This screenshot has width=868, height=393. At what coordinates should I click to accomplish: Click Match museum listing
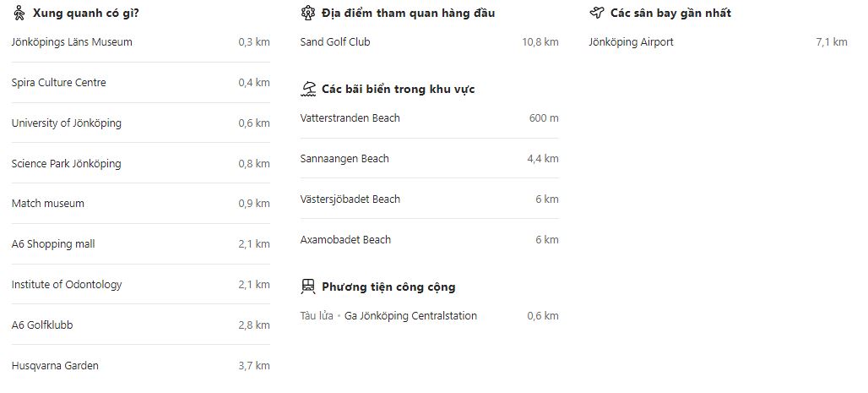click(x=48, y=204)
